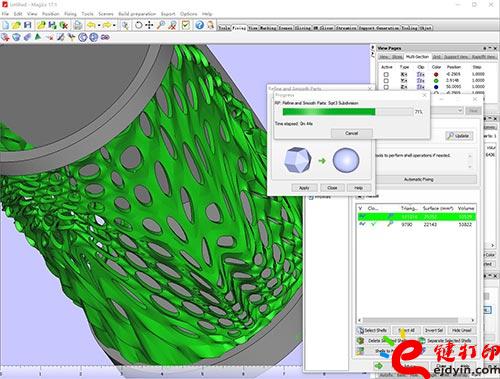Screen dimensions: 500x379
Task: Enable the Y section Active checkbox
Action: tap(386, 81)
